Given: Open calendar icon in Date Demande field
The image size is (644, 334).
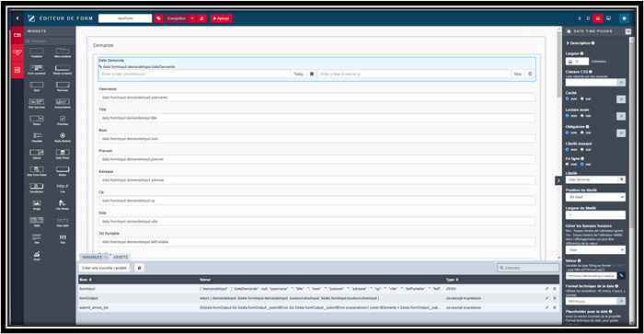Looking at the screenshot, I should [311, 74].
